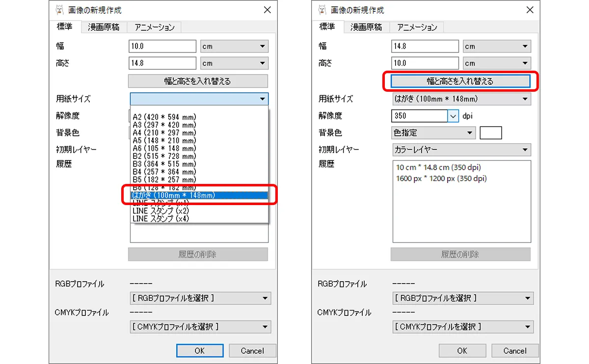
Task: Open CMYKプロファイルを選択 dropdown in left dialog
Action: coord(201,327)
